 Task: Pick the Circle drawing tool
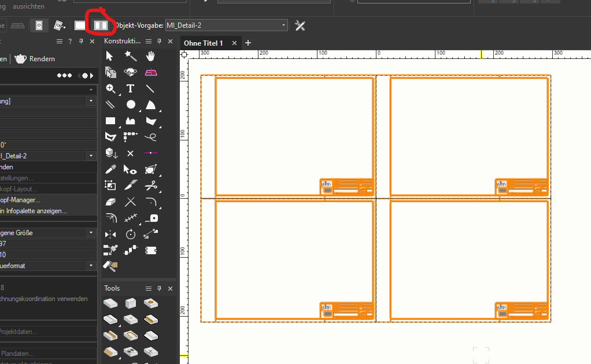click(130, 105)
